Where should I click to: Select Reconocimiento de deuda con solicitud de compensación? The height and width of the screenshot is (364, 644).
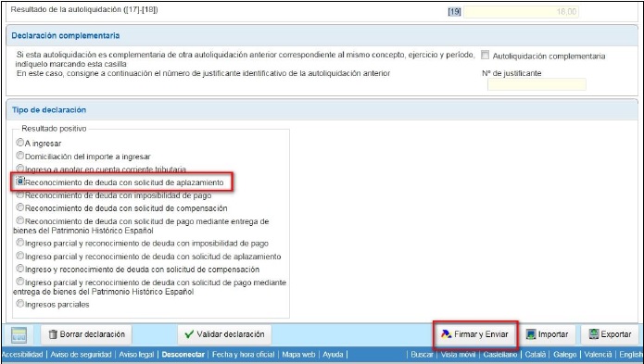coord(19,207)
